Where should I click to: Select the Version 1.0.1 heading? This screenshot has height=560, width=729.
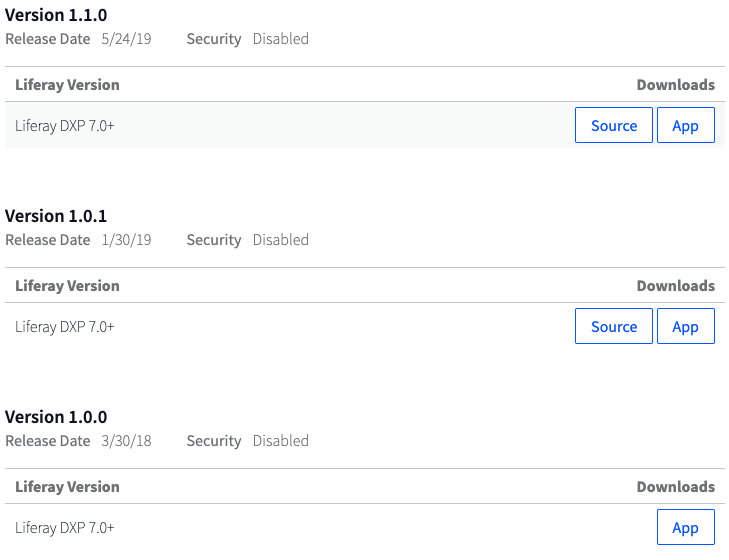coord(56,216)
